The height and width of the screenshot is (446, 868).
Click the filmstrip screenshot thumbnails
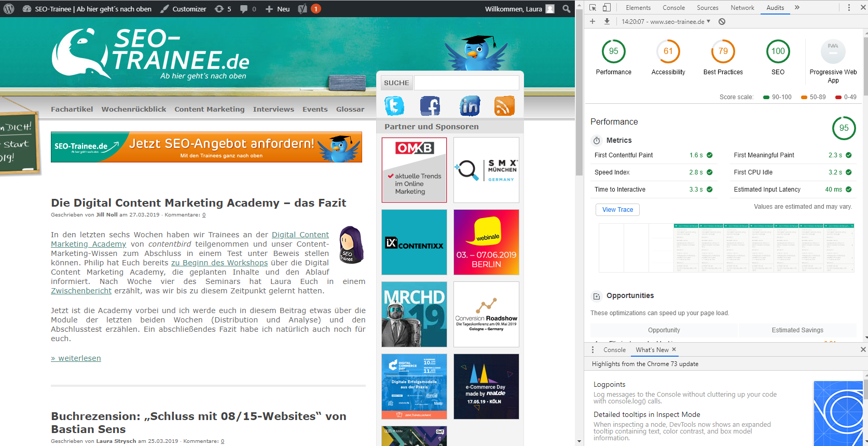point(726,248)
